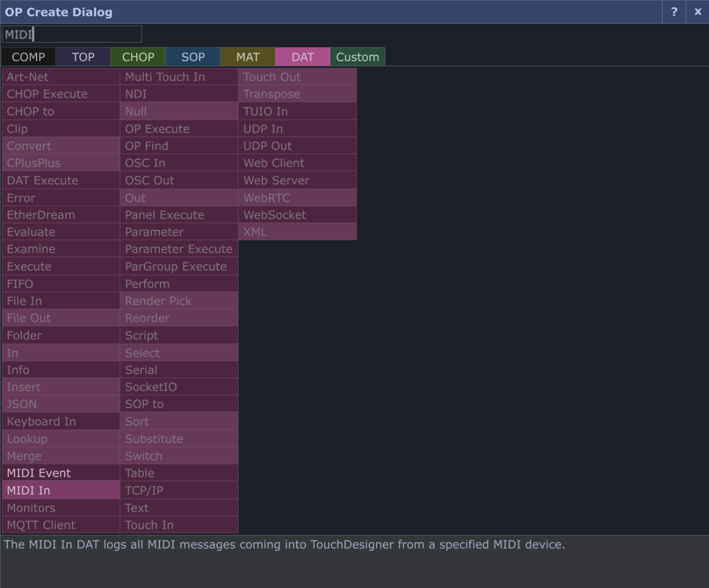Choose the EtherDream operator
This screenshot has height=588, width=709.
[x=61, y=215]
